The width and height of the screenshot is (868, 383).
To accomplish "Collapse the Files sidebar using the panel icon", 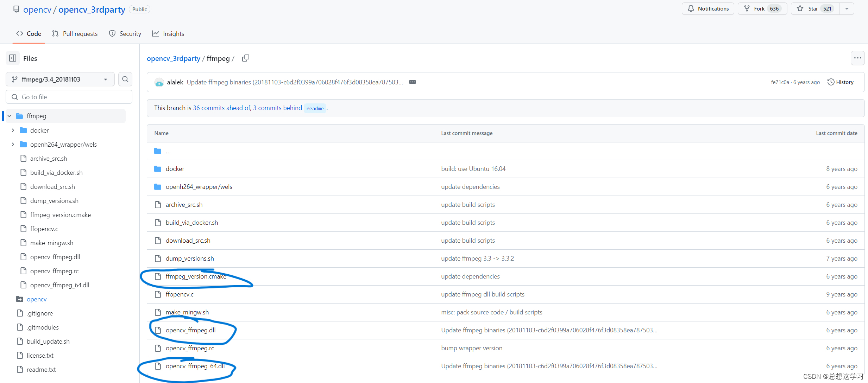I will [x=12, y=58].
